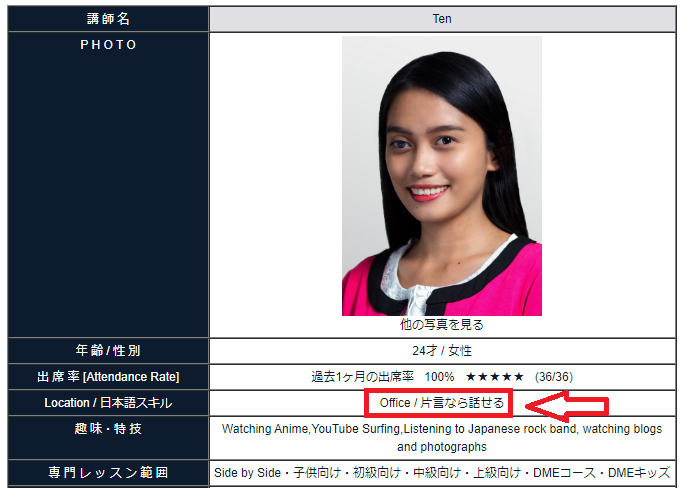Image resolution: width=684 pixels, height=488 pixels.
Task: Open the 他の写真を見る link
Action: coord(441,325)
